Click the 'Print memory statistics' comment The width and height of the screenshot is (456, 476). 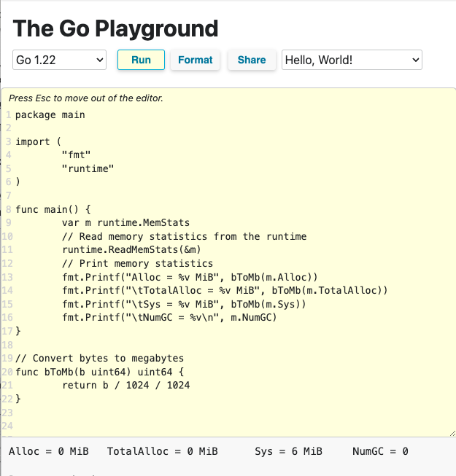[x=137, y=263]
